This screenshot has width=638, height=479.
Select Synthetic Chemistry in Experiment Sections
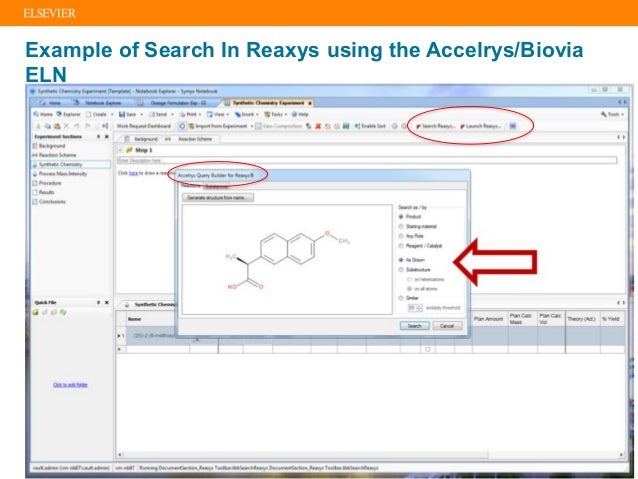[x=71, y=164]
